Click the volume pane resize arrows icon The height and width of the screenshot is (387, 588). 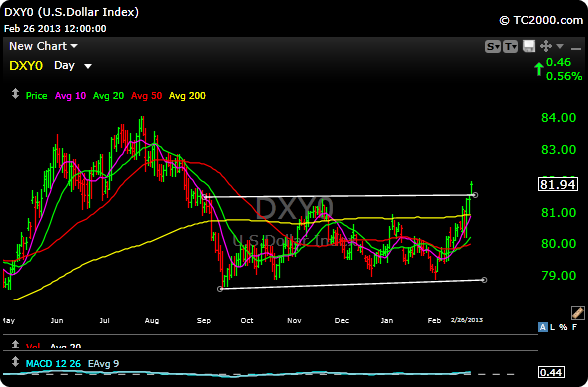coord(15,344)
